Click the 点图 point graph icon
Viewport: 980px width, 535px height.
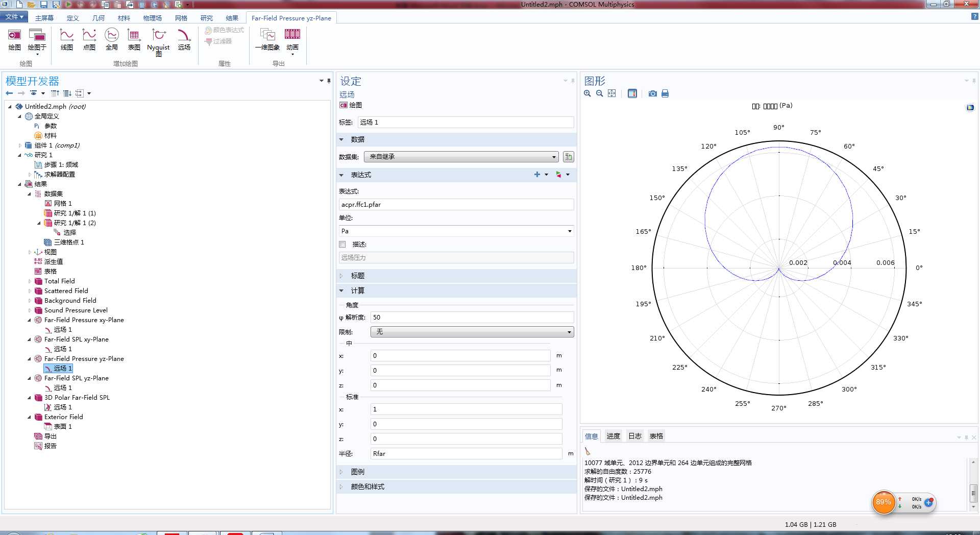89,39
